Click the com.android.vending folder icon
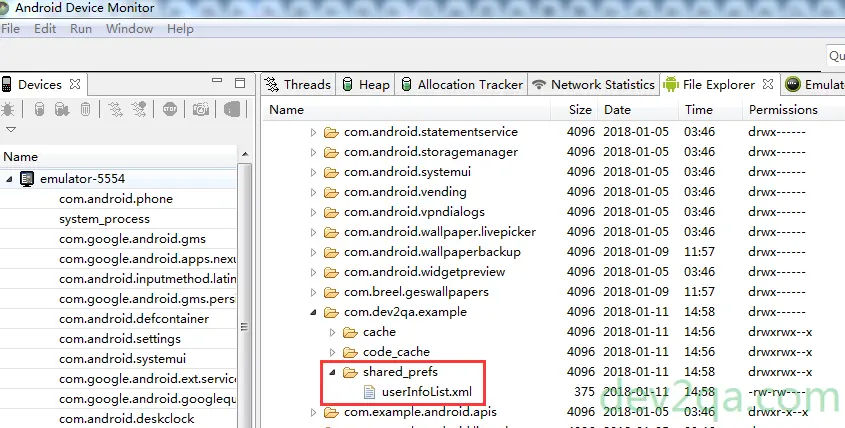Image resolution: width=845 pixels, height=428 pixels. point(331,192)
